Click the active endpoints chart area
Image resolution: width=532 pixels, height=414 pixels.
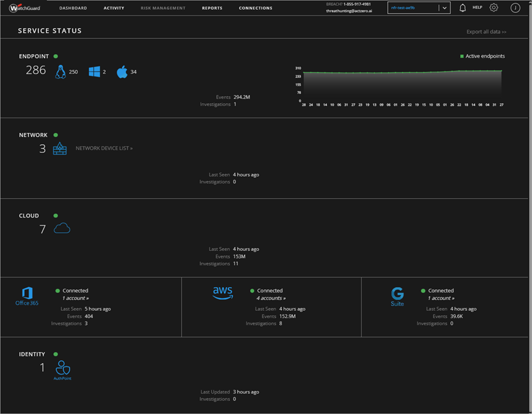(402, 86)
